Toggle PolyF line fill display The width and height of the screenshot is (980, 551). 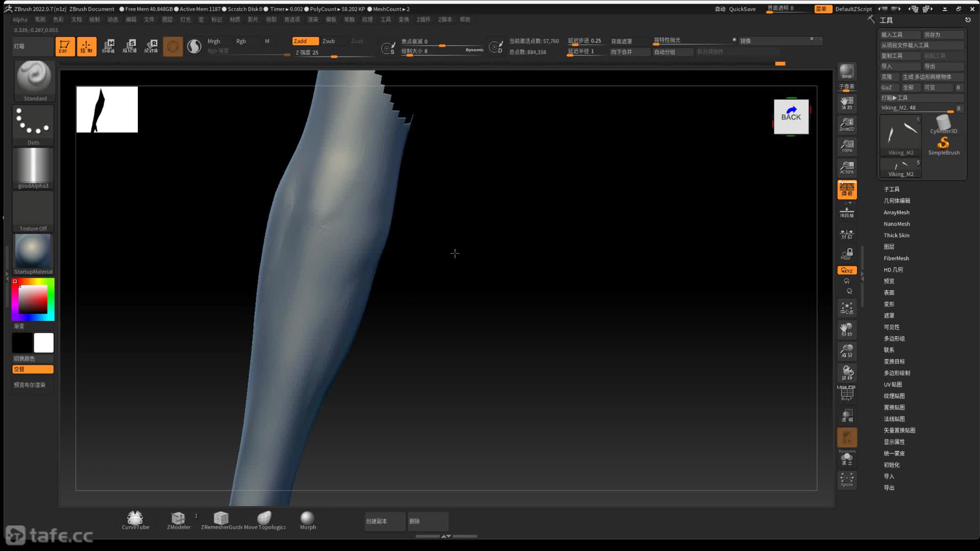[847, 394]
